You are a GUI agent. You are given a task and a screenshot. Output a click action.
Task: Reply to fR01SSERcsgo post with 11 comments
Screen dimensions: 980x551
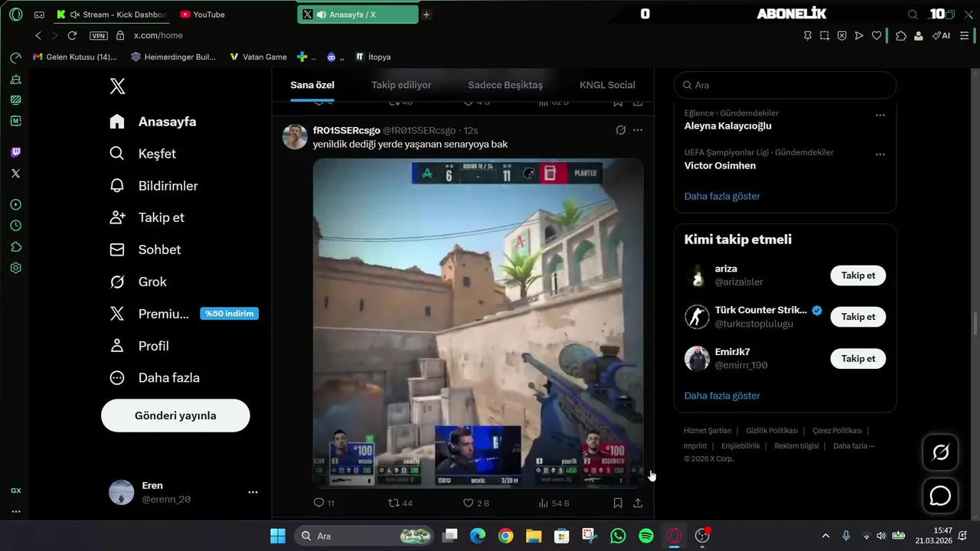click(324, 503)
